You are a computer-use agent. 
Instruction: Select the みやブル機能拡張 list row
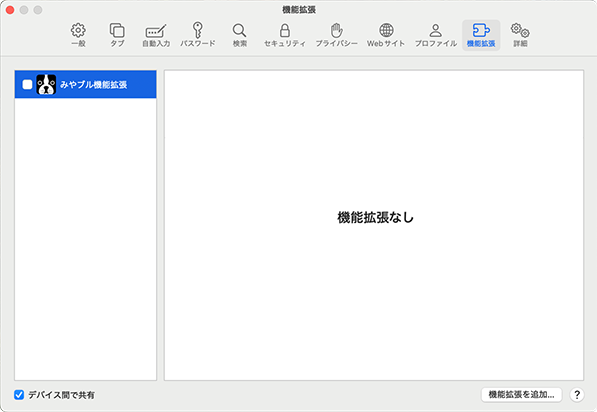(85, 84)
